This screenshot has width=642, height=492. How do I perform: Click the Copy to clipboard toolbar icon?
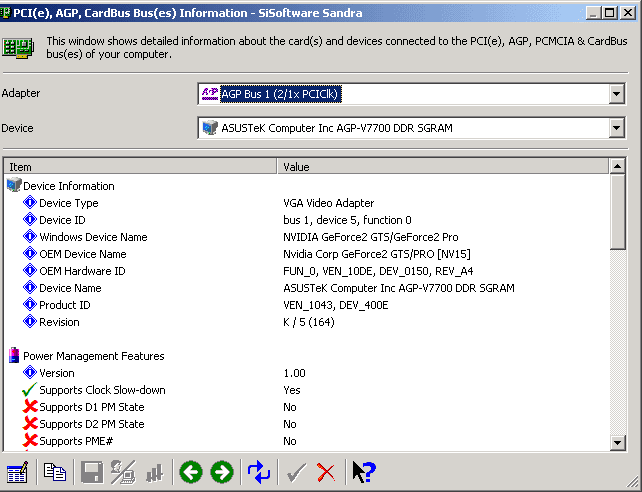point(54,472)
